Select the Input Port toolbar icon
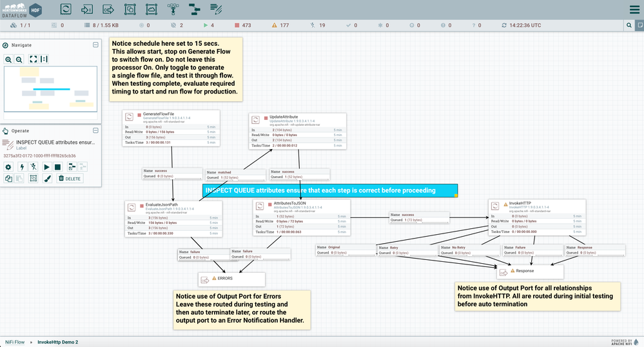Screen dimensions: 644x347 pos(87,9)
